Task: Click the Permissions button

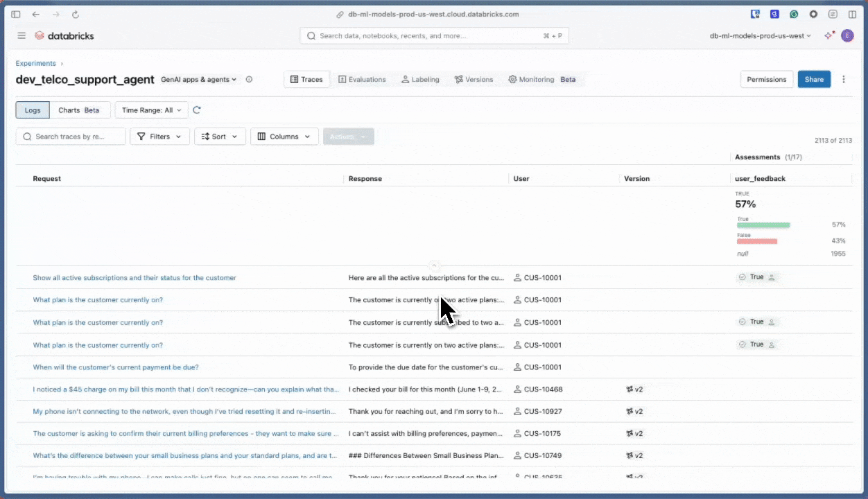Action: [767, 80]
